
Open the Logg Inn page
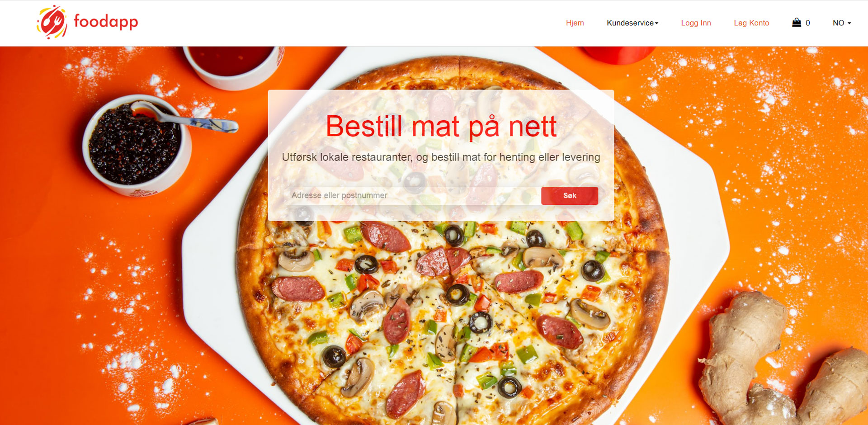pyautogui.click(x=696, y=23)
